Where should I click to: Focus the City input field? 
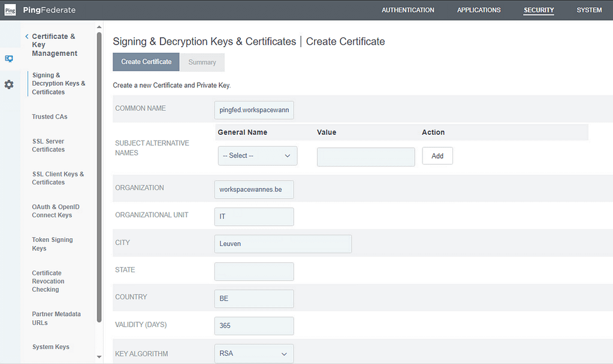coord(283,244)
